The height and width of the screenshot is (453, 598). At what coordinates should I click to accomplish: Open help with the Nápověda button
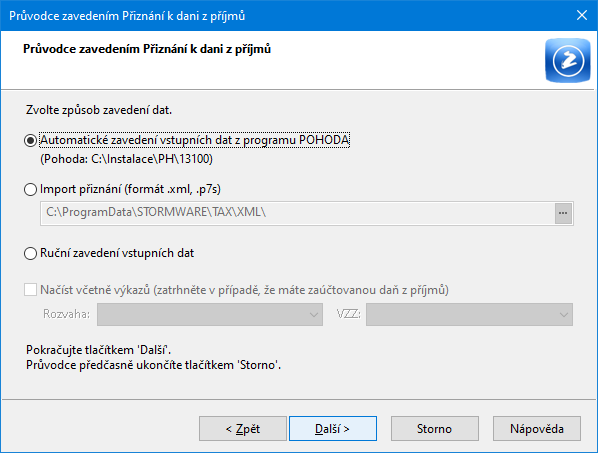click(537, 429)
